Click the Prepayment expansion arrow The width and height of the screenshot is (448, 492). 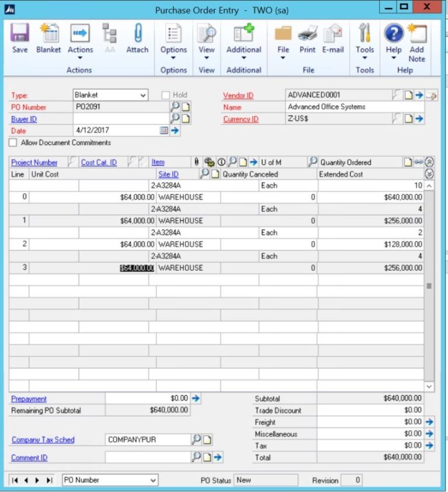(196, 399)
